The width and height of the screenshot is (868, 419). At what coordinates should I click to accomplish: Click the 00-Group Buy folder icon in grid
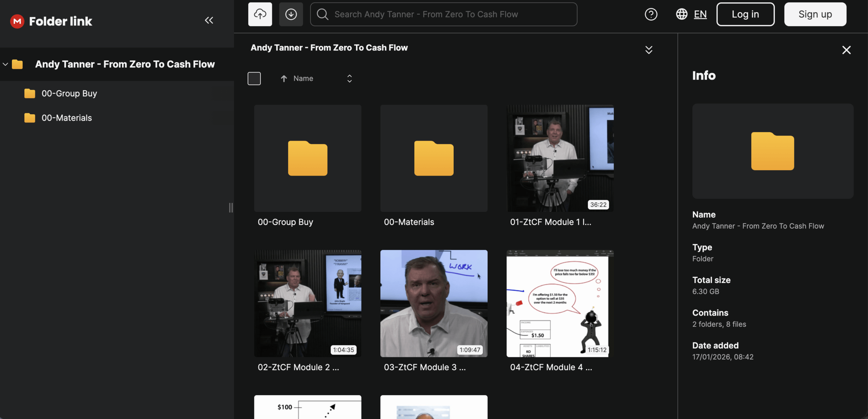[308, 158]
